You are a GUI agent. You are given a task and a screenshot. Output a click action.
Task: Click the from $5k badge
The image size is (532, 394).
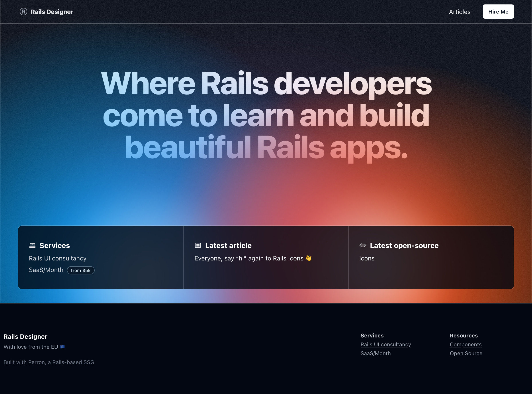[80, 270]
